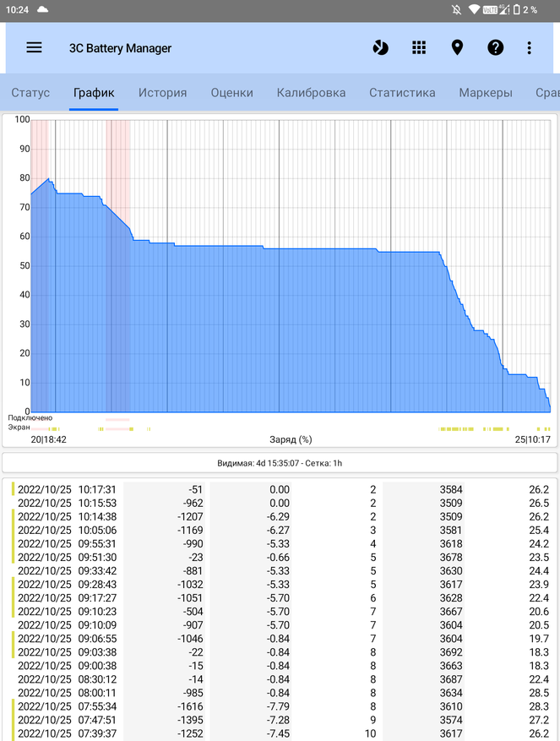
Task: Tap the Подключено row label
Action: click(30, 417)
